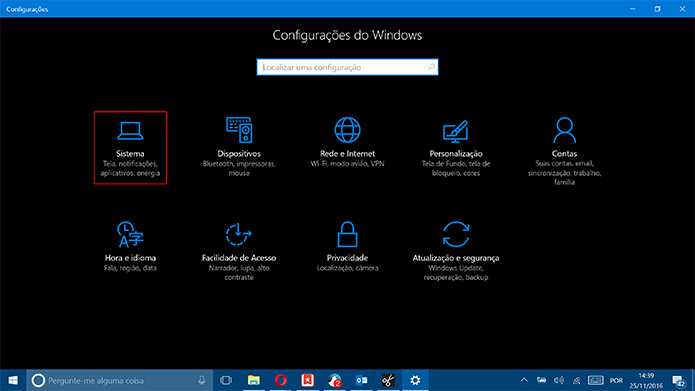695x391 pixels.
Task: Focus the Localizar uma configuração field
Action: click(x=348, y=67)
